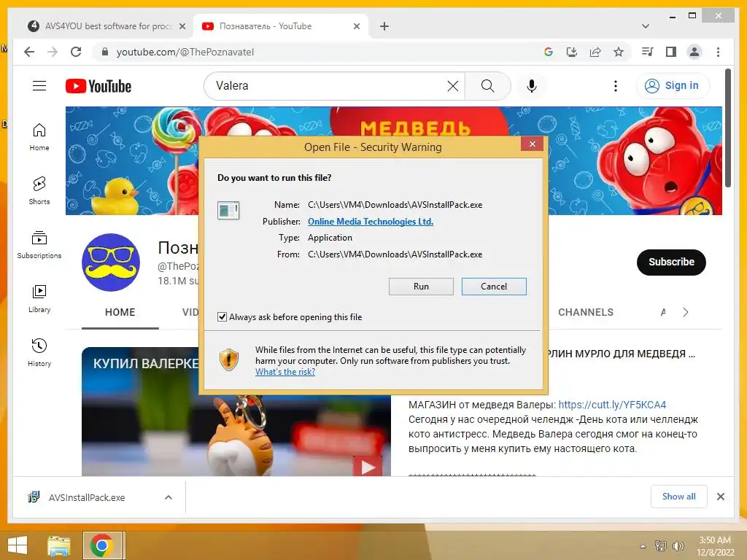
Task: Play the КУПИЛ ВАЛЕРКЕ featured video
Action: [236, 411]
